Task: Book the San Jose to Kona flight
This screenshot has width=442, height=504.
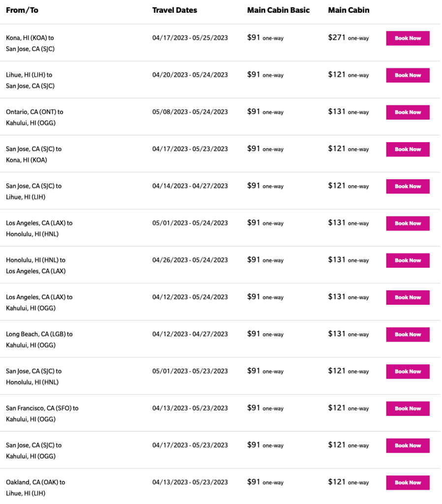Action: (408, 149)
